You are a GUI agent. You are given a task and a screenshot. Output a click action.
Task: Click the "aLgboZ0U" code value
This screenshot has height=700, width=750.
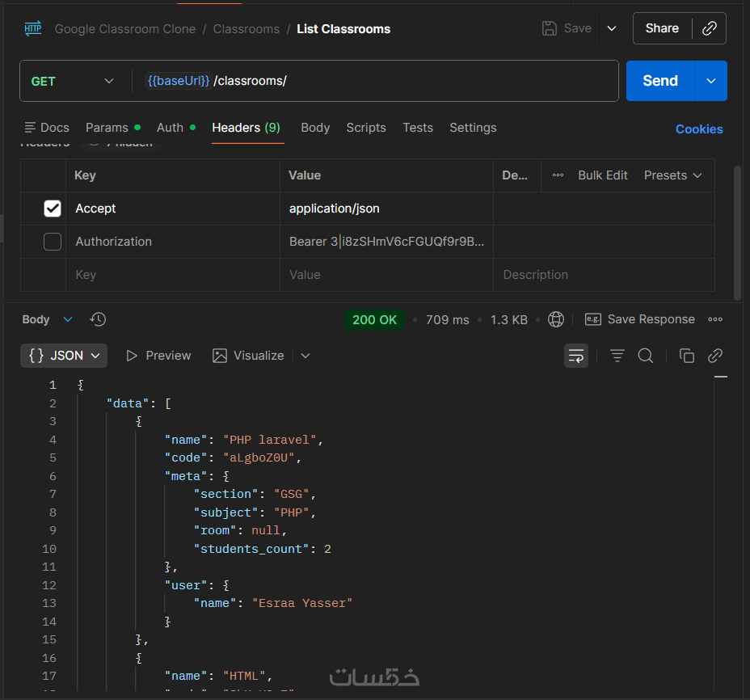(259, 458)
